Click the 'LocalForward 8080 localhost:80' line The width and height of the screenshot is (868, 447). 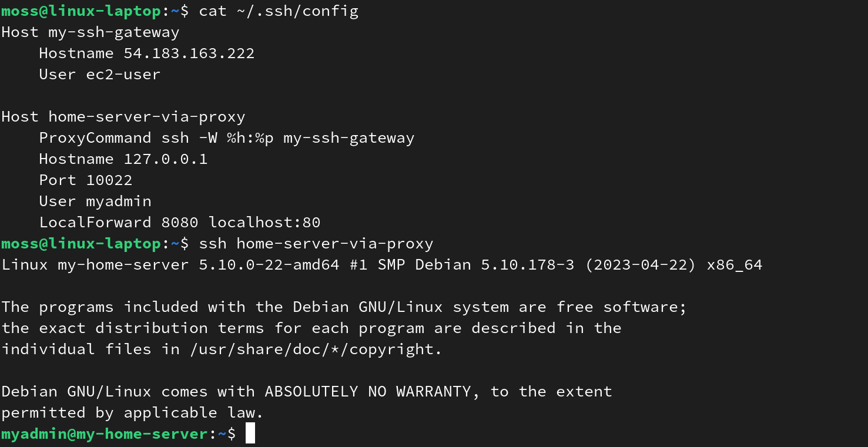click(179, 223)
